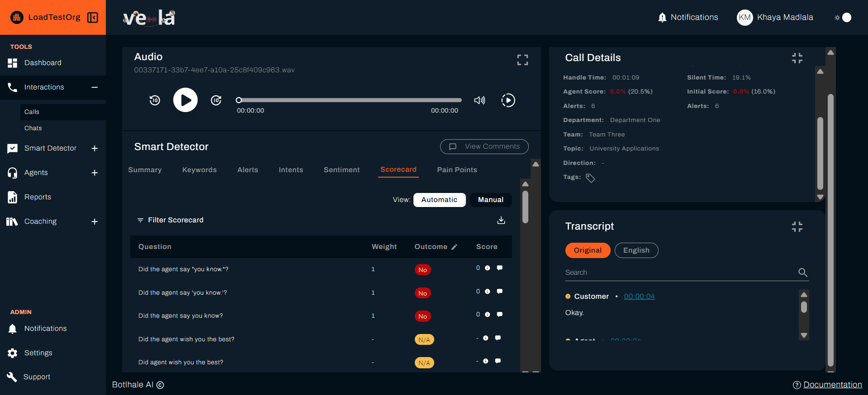Image resolution: width=868 pixels, height=395 pixels.
Task: Download the scorecard
Action: [x=501, y=220]
